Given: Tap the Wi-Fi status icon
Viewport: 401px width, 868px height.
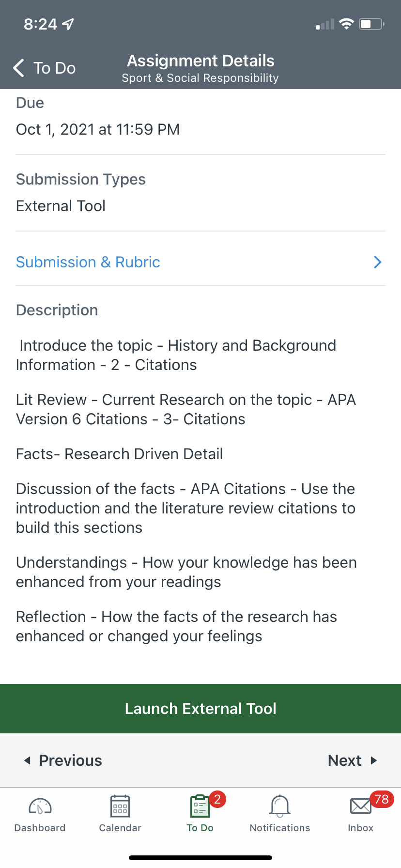Looking at the screenshot, I should [346, 24].
